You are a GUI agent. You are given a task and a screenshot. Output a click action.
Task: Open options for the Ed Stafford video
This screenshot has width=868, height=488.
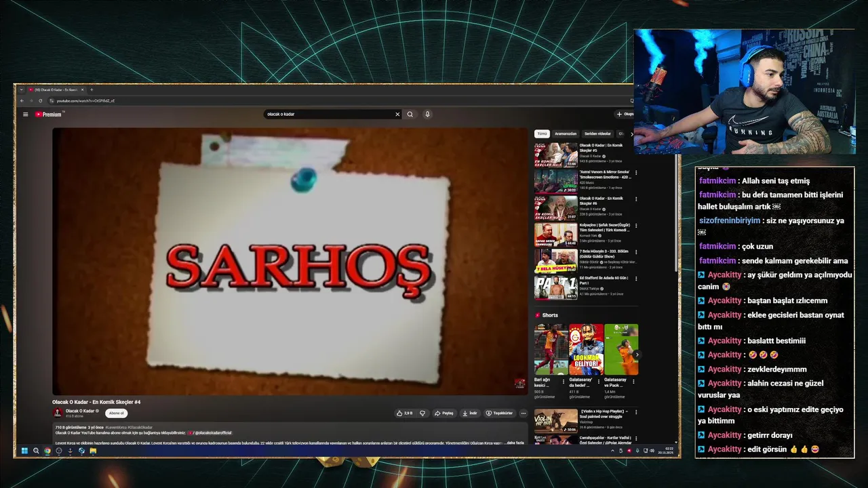coord(636,278)
